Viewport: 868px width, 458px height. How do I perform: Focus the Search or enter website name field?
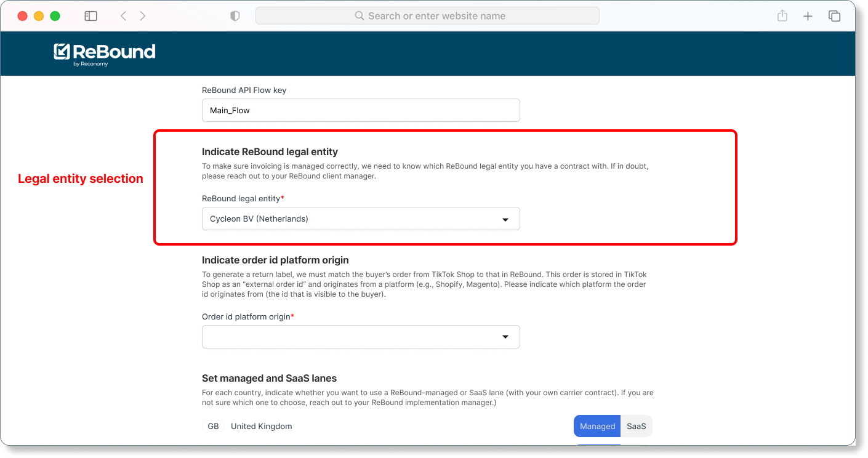pyautogui.click(x=427, y=16)
